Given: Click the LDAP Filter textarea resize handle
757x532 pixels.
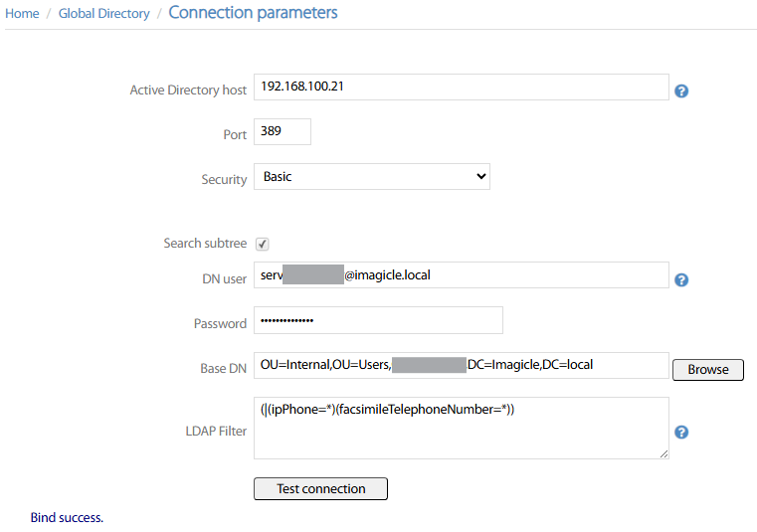Looking at the screenshot, I should (x=663, y=454).
